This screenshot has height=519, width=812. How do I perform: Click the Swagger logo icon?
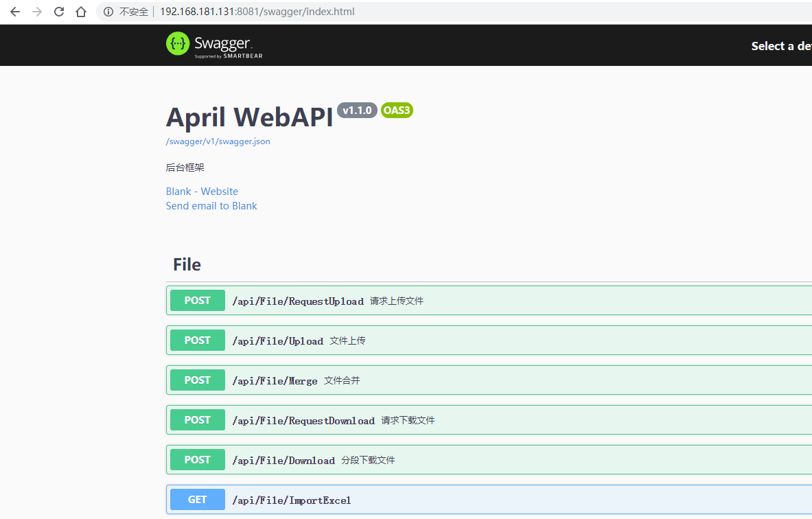click(178, 43)
